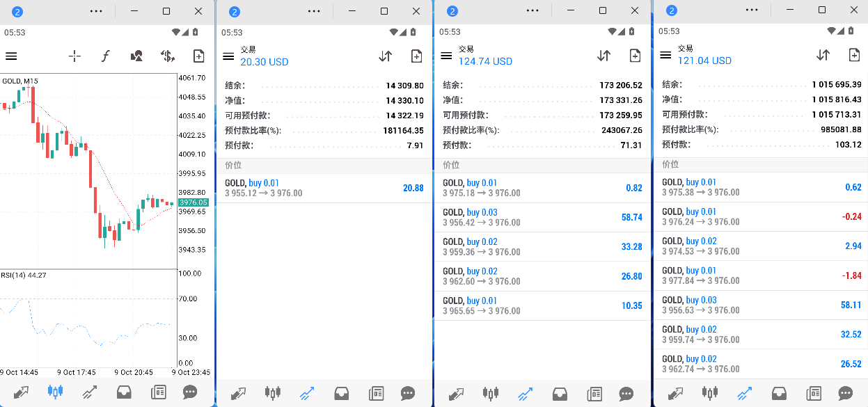The width and height of the screenshot is (868, 407).
Task: Sort positions in 20.30 USD window
Action: tap(385, 56)
